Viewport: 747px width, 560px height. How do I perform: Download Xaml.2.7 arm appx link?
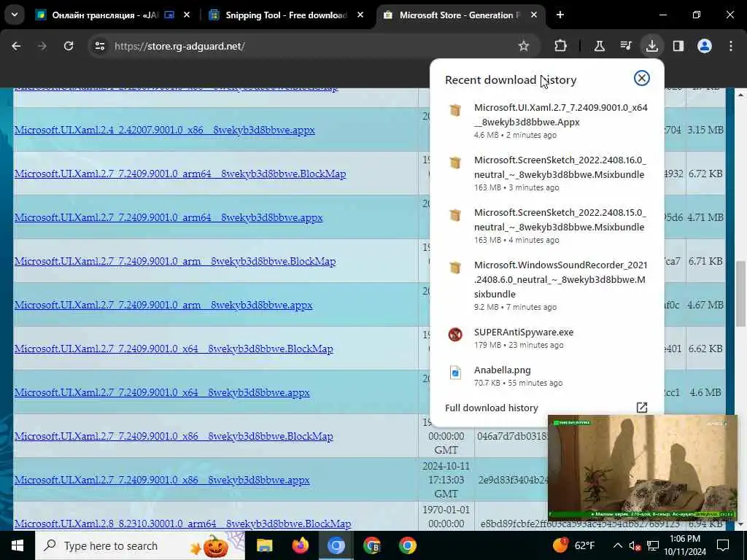(x=163, y=306)
